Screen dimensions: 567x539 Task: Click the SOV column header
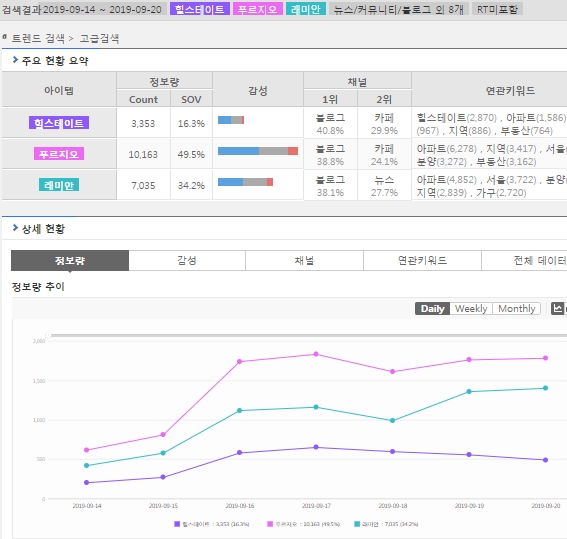(x=191, y=99)
